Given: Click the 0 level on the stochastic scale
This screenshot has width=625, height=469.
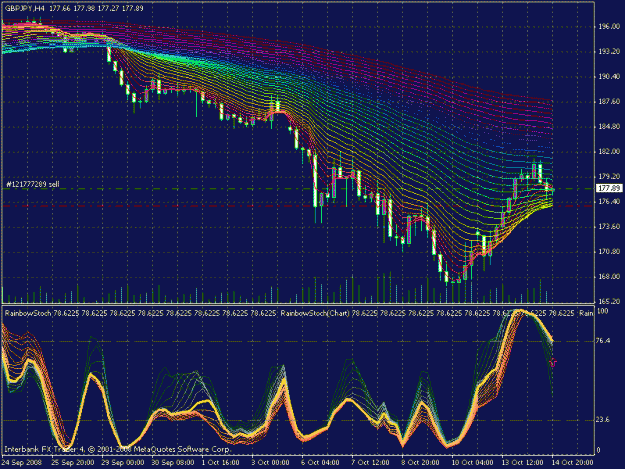Looking at the screenshot, I should [599, 451].
